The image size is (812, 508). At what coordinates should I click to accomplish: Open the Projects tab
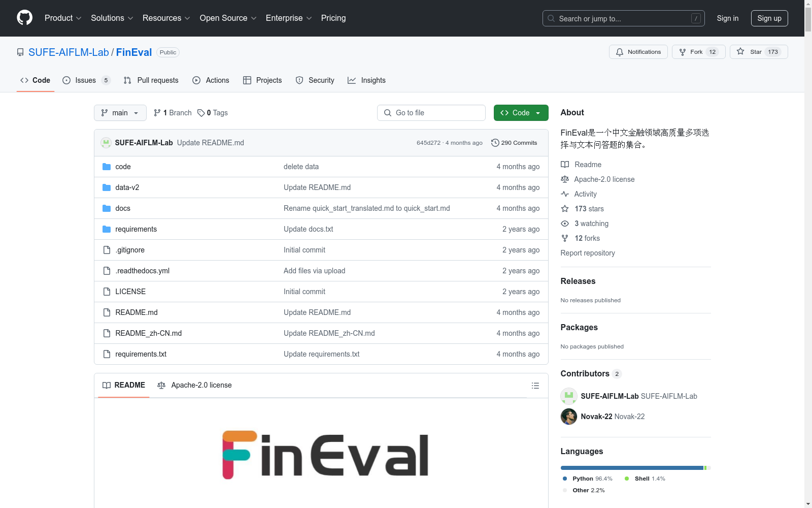pyautogui.click(x=262, y=80)
